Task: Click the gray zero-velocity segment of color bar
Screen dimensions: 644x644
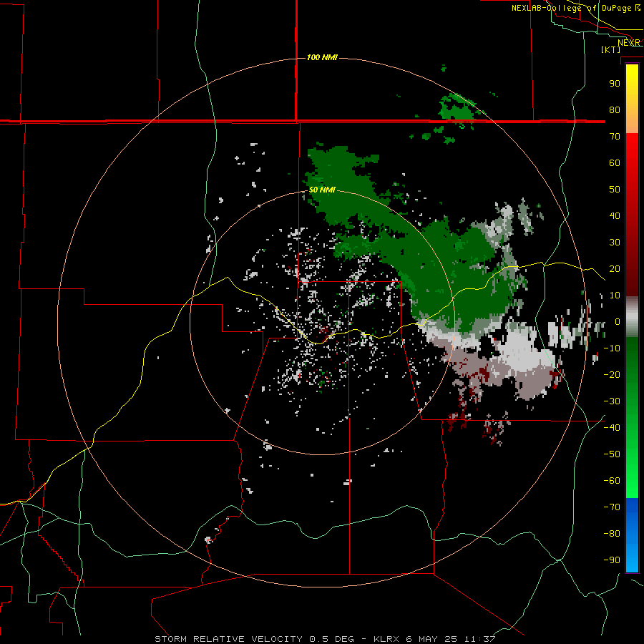Action: 632,317
